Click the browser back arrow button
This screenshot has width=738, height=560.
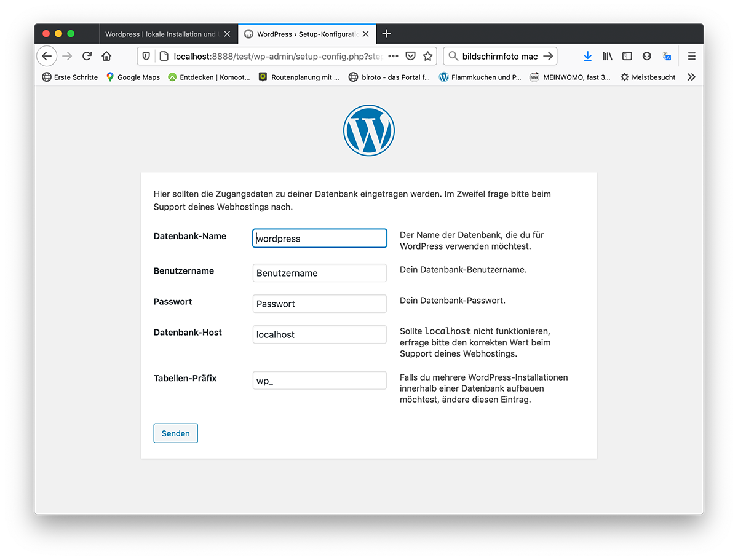point(47,56)
